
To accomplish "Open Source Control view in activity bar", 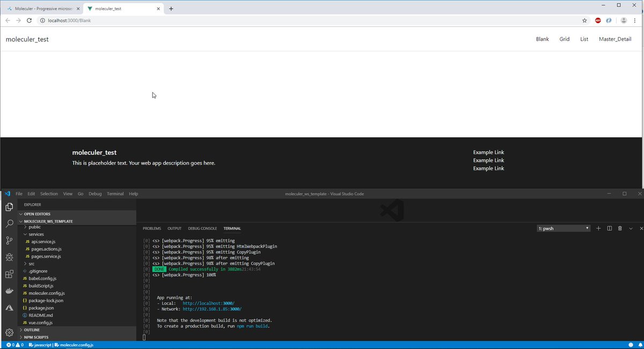I will [9, 240].
